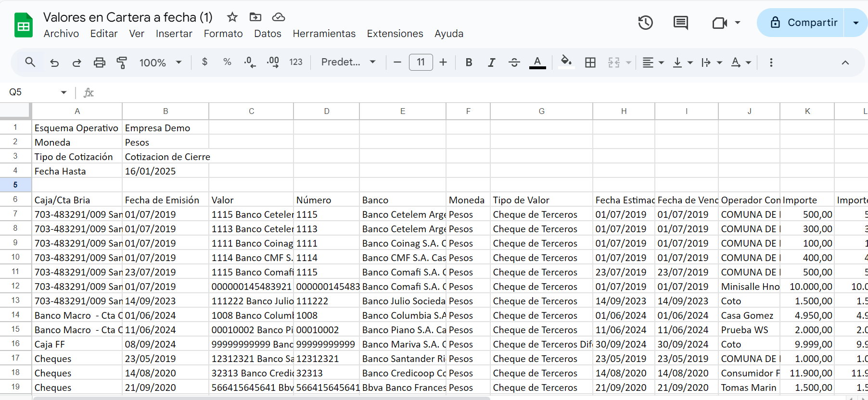868x400 pixels.
Task: Star the Valores en Cartera document
Action: coord(232,17)
